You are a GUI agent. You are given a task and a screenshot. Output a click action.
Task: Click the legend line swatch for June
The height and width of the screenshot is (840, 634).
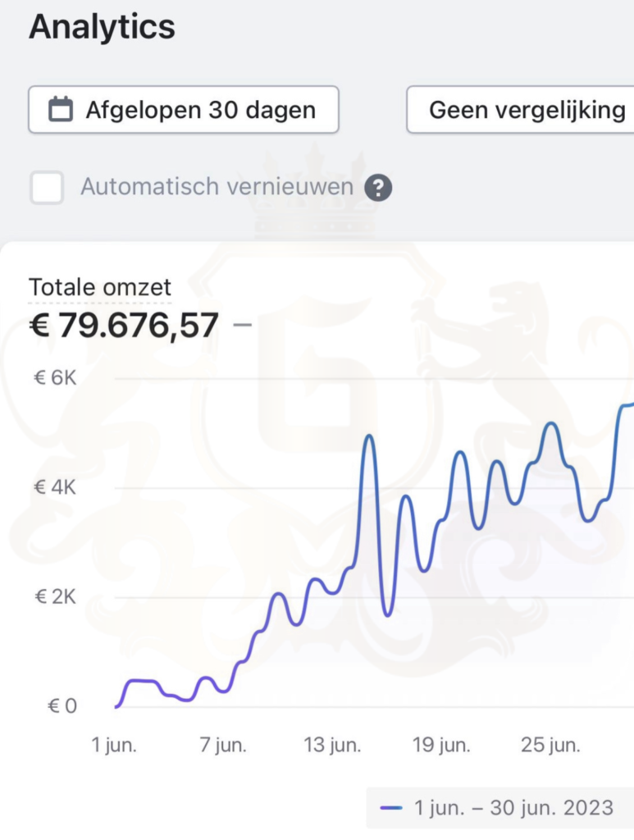[391, 808]
